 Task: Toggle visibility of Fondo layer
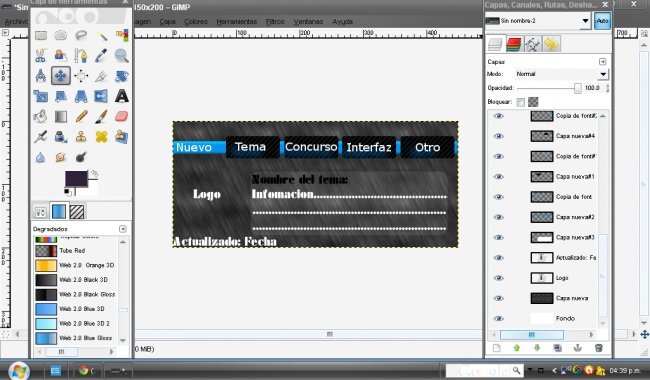point(498,319)
